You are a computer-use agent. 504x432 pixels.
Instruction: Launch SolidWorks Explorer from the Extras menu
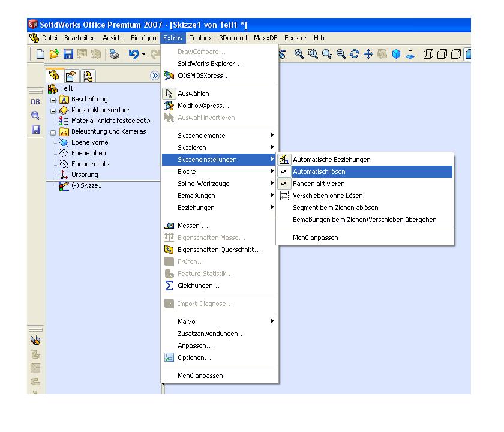pos(220,64)
